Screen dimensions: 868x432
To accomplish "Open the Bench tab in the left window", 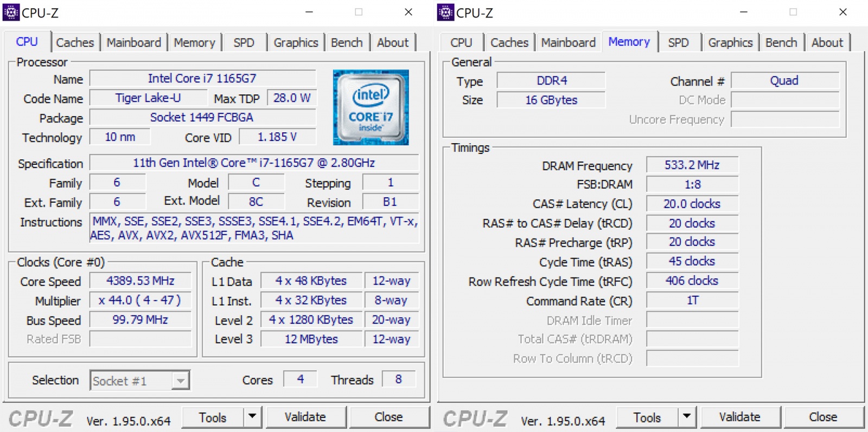I will coord(347,42).
